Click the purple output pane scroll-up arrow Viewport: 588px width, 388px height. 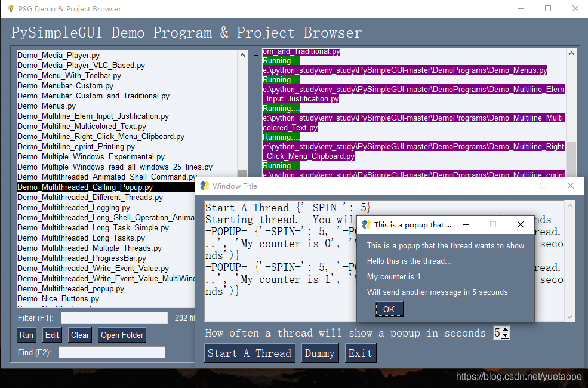pos(571,53)
